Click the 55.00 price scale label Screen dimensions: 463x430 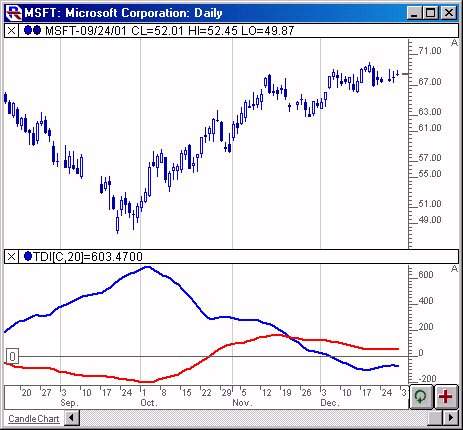[x=430, y=174]
